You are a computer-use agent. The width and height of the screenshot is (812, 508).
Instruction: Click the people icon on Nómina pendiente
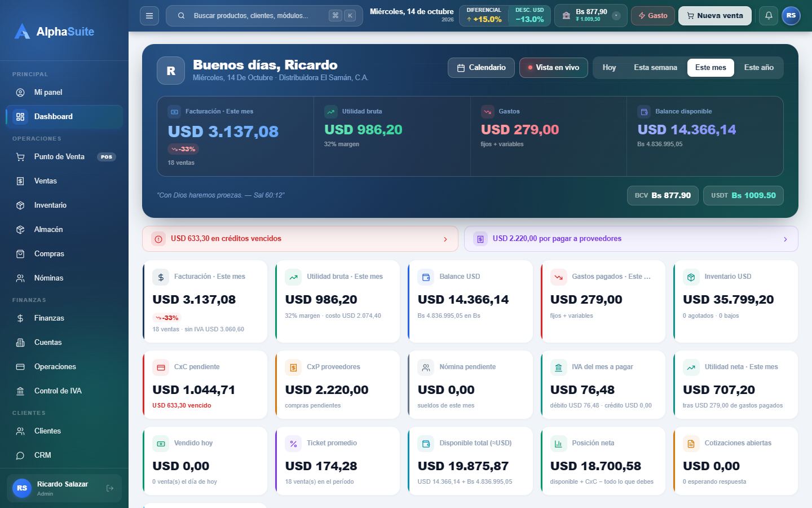(426, 367)
